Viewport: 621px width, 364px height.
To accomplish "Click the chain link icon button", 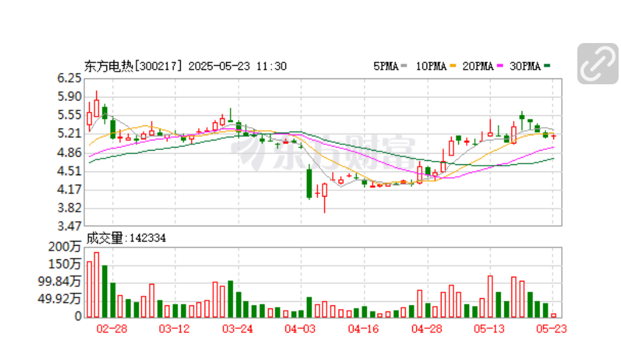I will [x=597, y=64].
